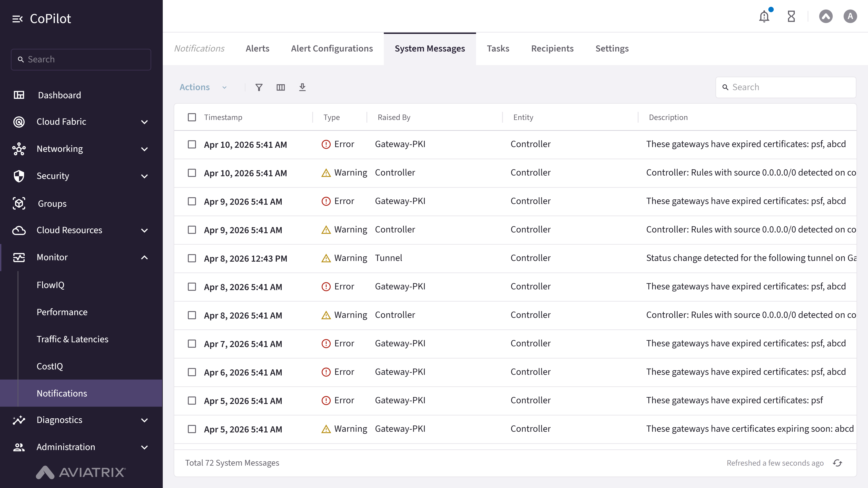
Task: Expand the Security menu chevron
Action: coord(145,176)
